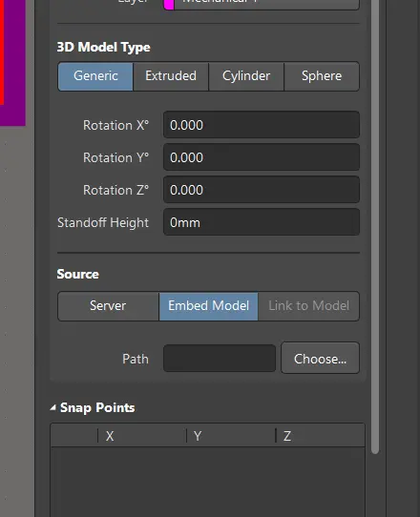Switch model type to Extruded
Image resolution: width=420 pixels, height=517 pixels.
tap(171, 76)
